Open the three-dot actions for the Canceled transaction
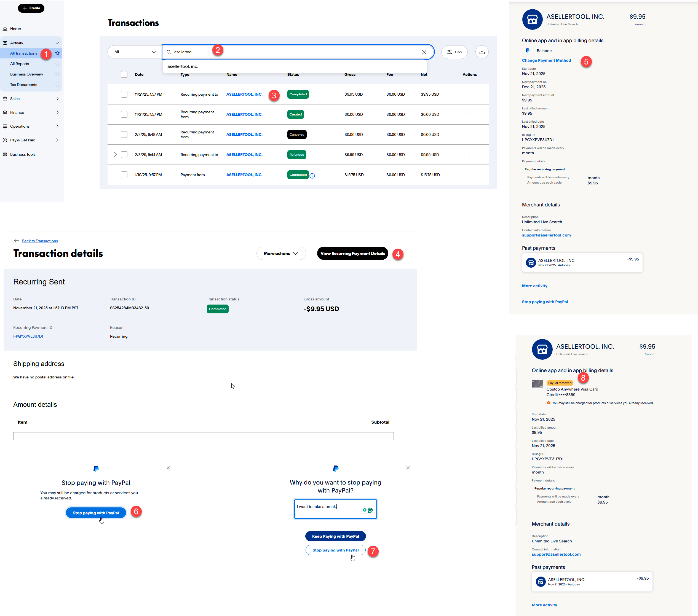 coord(469,135)
